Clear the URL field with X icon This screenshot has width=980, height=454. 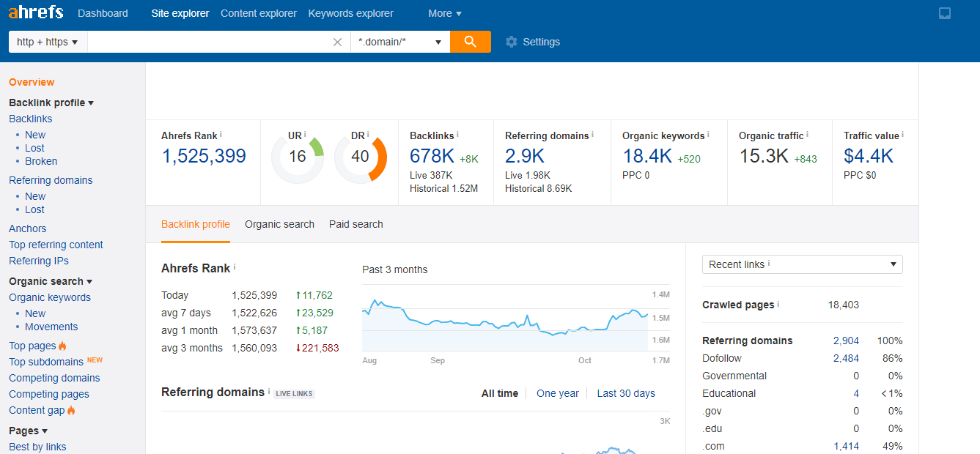click(337, 42)
